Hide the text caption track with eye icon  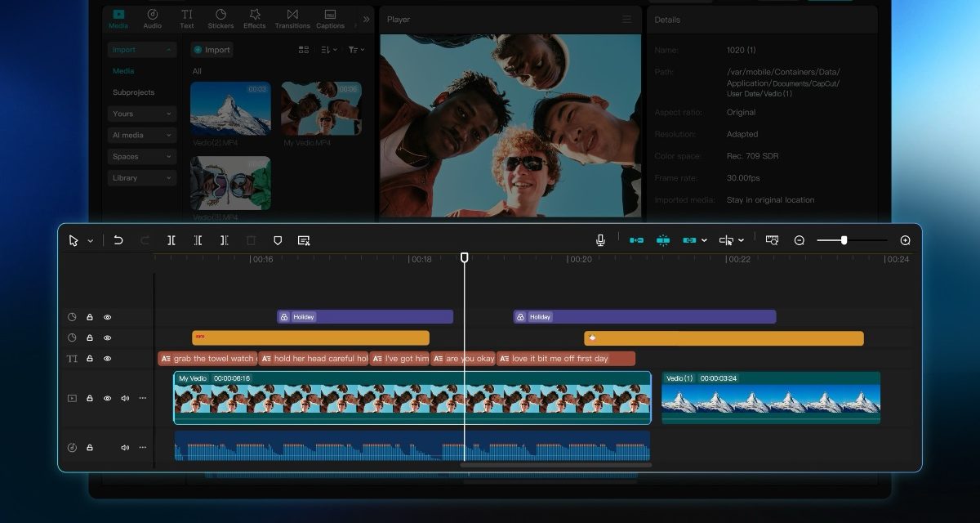tap(107, 359)
